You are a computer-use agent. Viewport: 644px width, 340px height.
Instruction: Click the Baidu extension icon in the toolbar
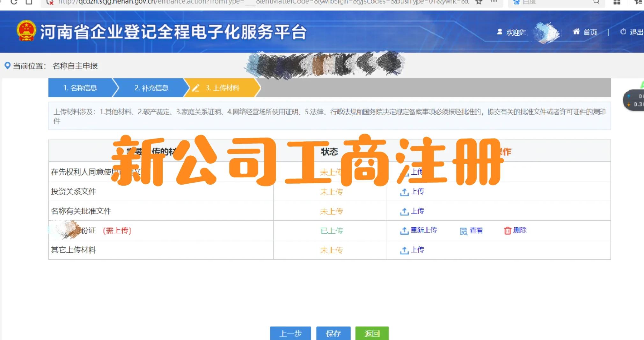tap(517, 3)
